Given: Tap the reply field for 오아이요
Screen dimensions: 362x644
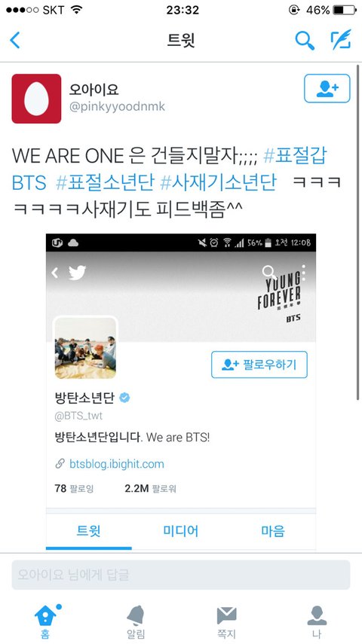Looking at the screenshot, I should coord(181,575).
